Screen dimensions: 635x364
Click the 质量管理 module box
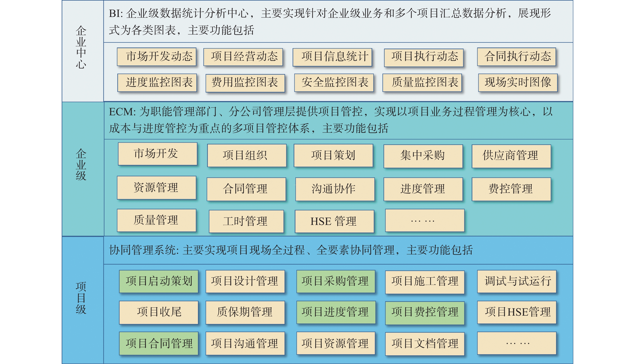point(157,220)
